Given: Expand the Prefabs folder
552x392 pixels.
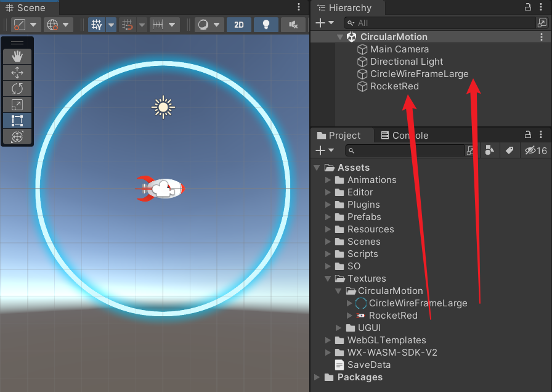Looking at the screenshot, I should (x=328, y=216).
